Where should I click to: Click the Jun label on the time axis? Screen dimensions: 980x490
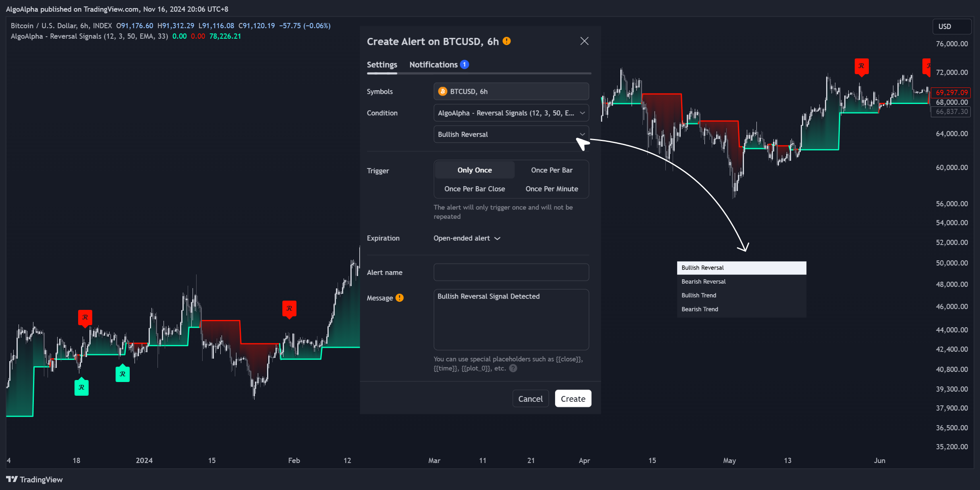click(x=879, y=461)
